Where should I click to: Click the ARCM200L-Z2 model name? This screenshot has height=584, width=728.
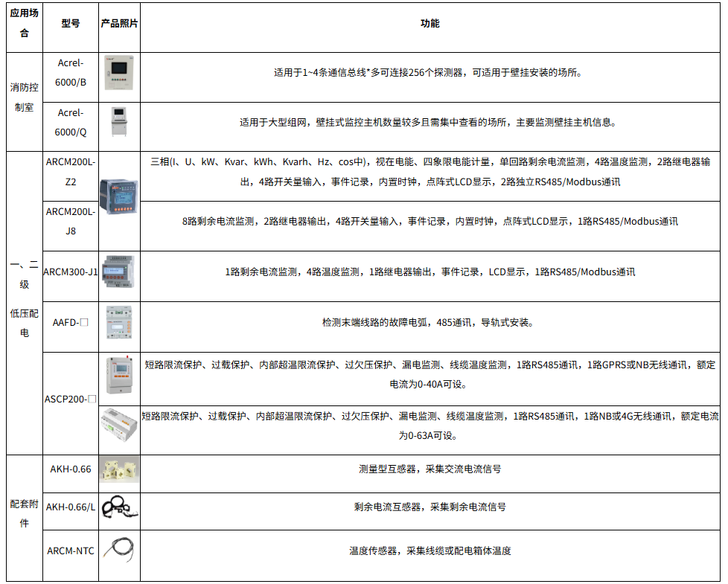(71, 171)
